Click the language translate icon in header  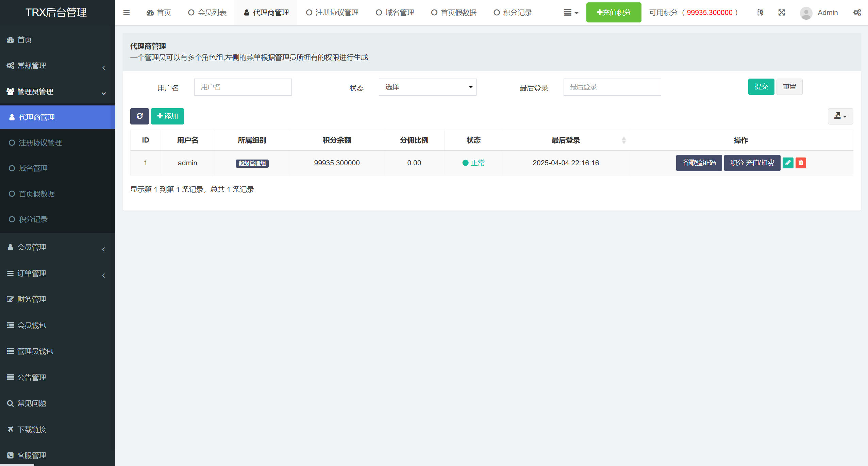(x=760, y=13)
